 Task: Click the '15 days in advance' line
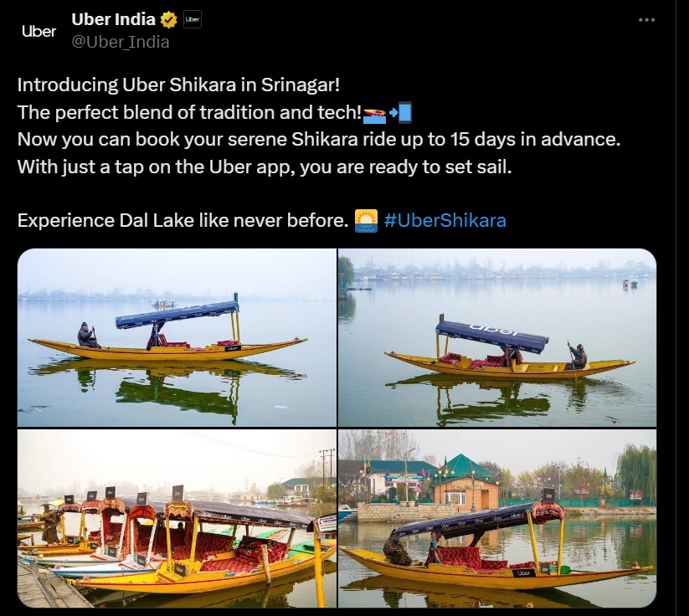pos(319,139)
